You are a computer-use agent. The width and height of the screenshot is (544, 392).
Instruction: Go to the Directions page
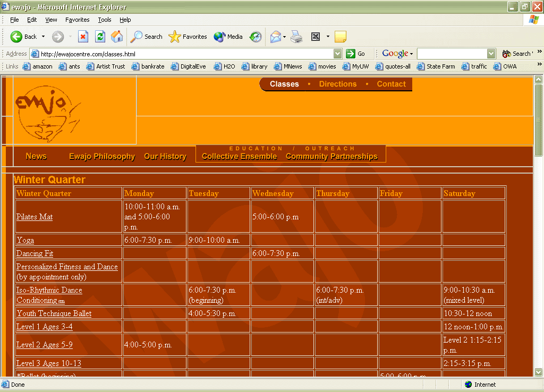coord(337,84)
